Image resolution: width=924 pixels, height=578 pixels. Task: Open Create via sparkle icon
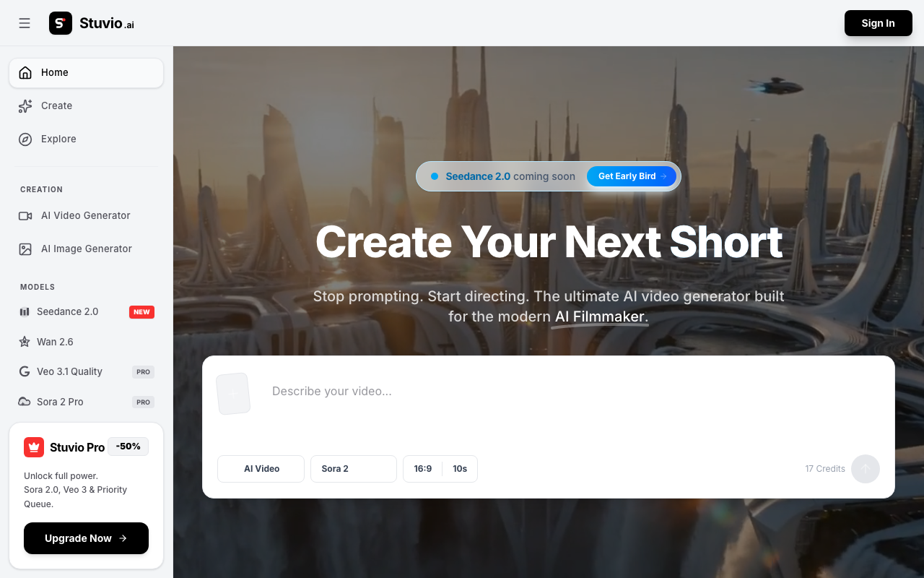coord(25,105)
